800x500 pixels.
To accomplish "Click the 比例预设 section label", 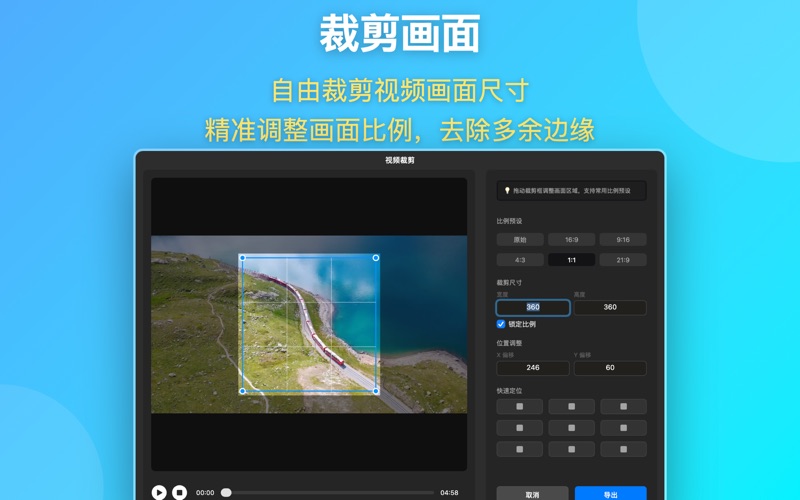I will pos(509,221).
